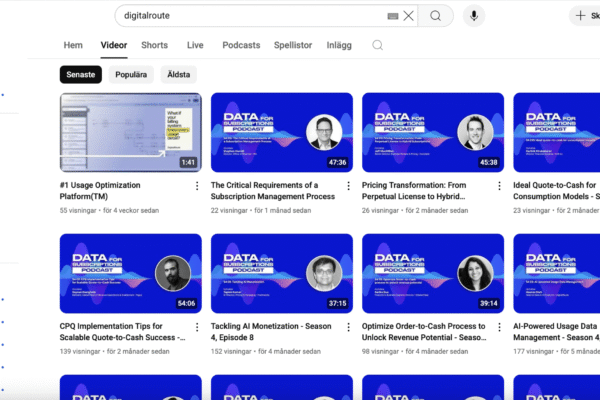Click text '22 visningar • för 1 månad sedan'
The height and width of the screenshot is (400, 600).
tap(261, 211)
